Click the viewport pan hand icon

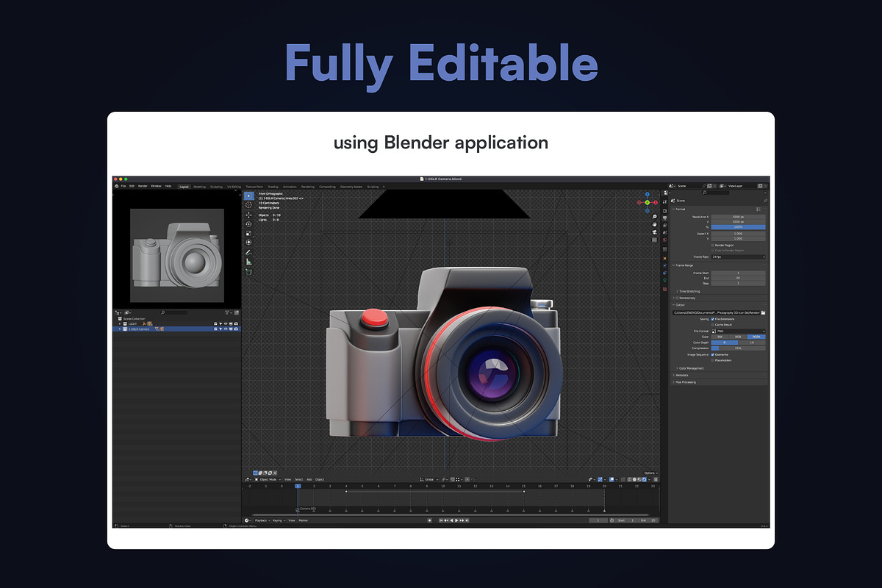point(654,225)
